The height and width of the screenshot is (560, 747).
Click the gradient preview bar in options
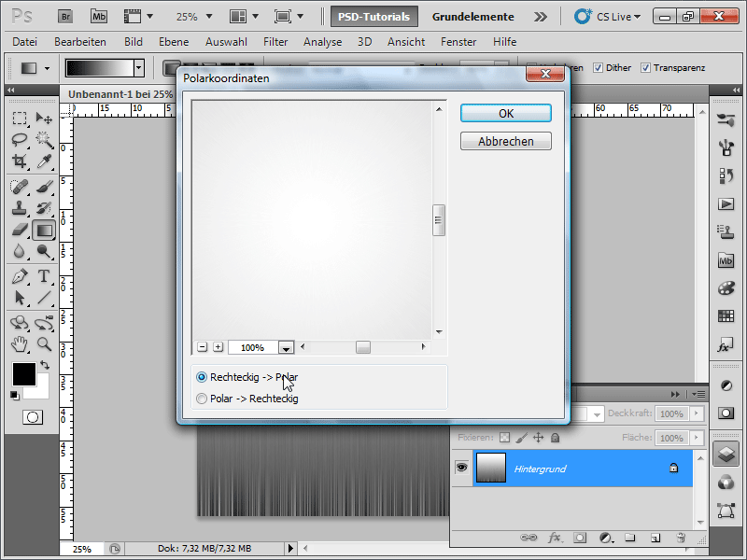(100, 68)
